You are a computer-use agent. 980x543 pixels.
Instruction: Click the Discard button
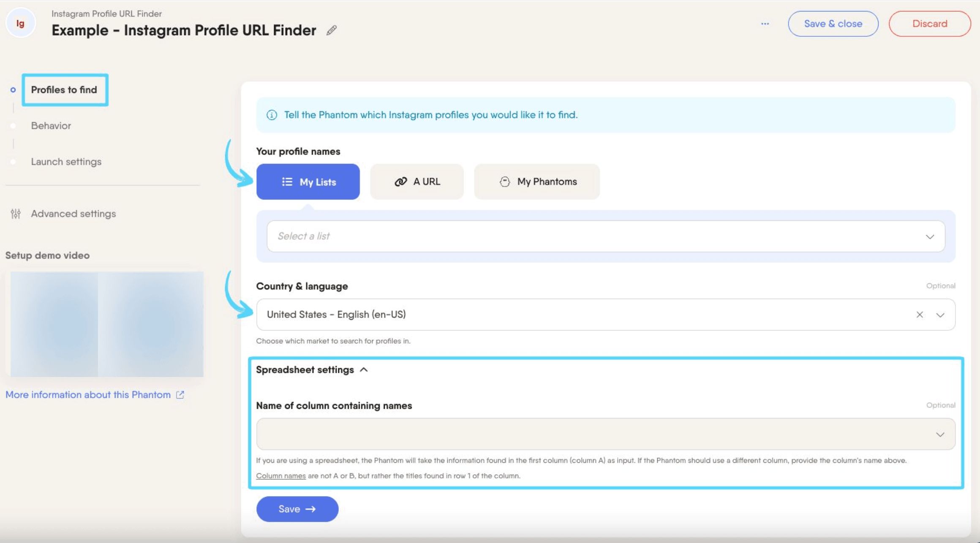click(930, 24)
